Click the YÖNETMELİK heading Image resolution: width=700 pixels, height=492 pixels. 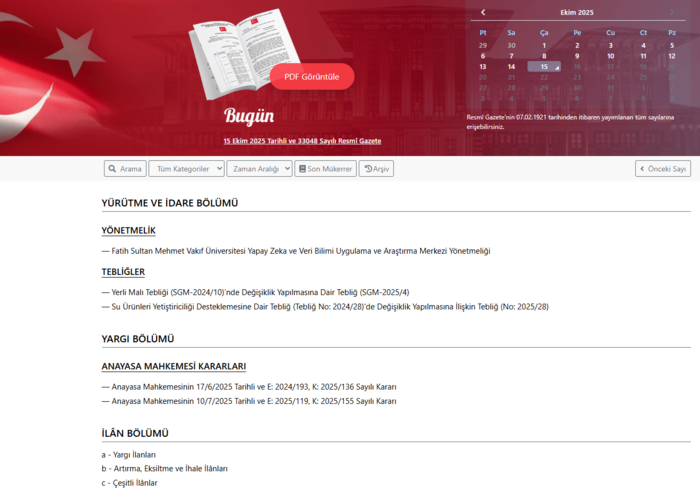point(129,230)
